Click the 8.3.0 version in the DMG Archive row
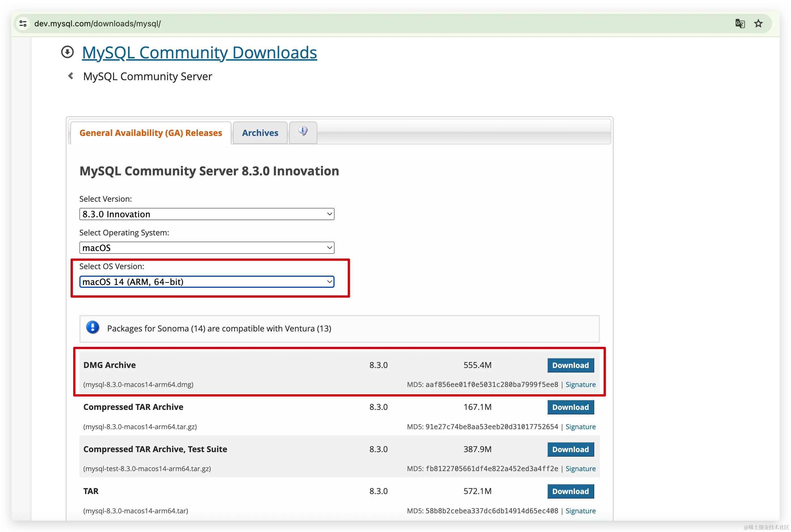Image resolution: width=791 pixels, height=532 pixels. click(x=378, y=365)
